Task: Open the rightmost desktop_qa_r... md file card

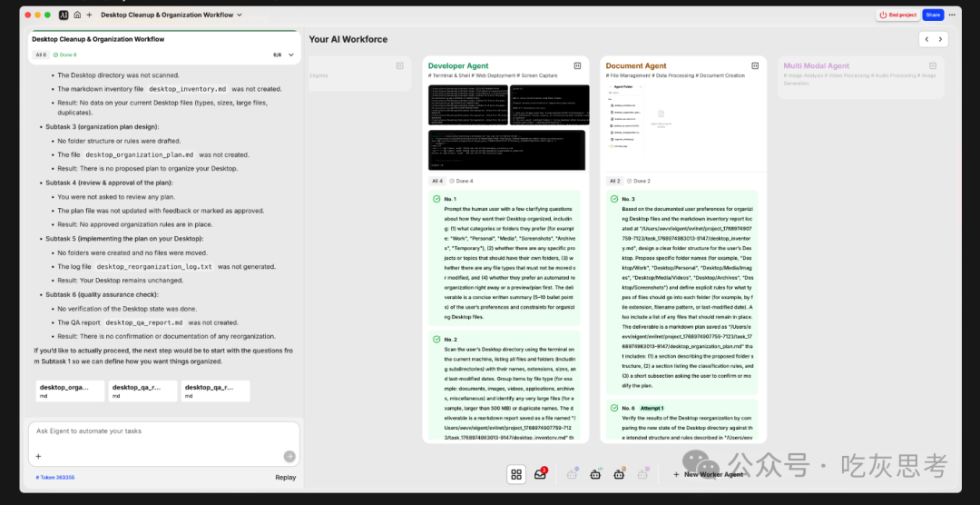Action: pos(215,391)
